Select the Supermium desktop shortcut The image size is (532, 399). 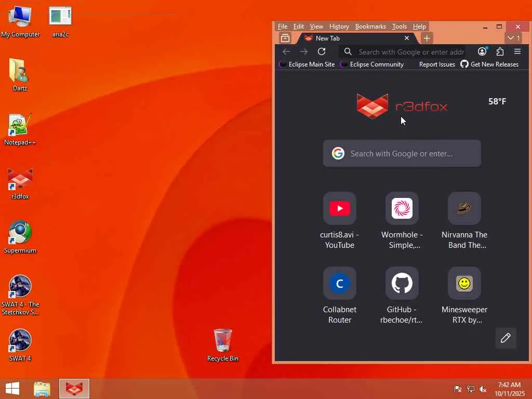[20, 237]
